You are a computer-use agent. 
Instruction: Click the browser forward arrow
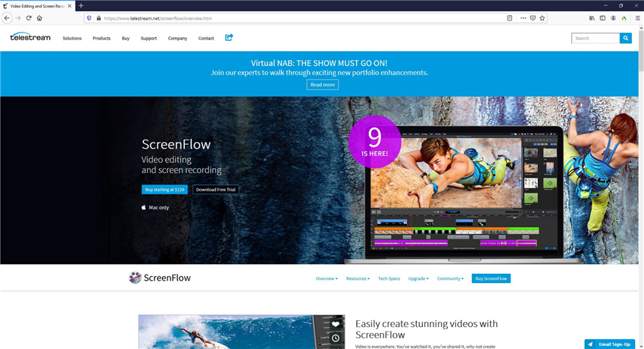click(17, 18)
